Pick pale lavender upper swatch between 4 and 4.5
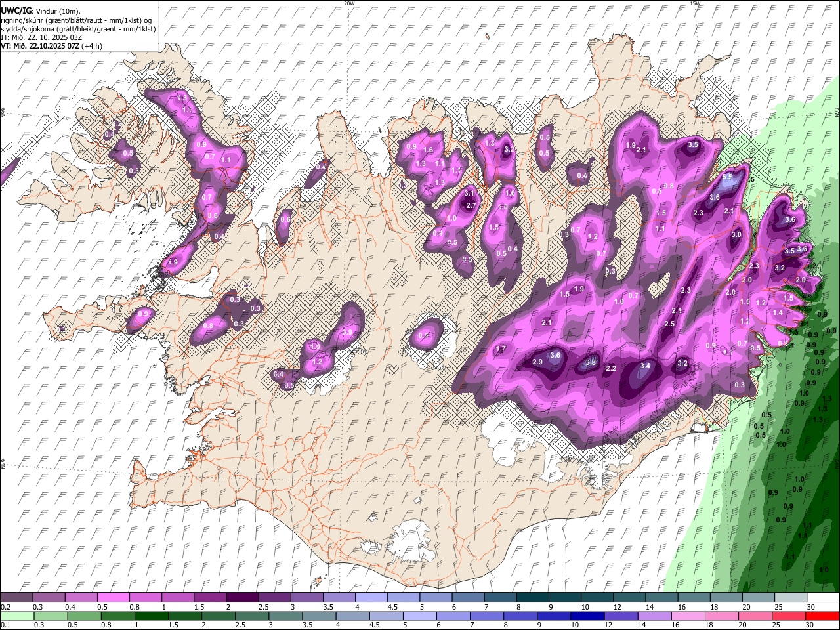This screenshot has width=840, height=630. tap(371, 598)
